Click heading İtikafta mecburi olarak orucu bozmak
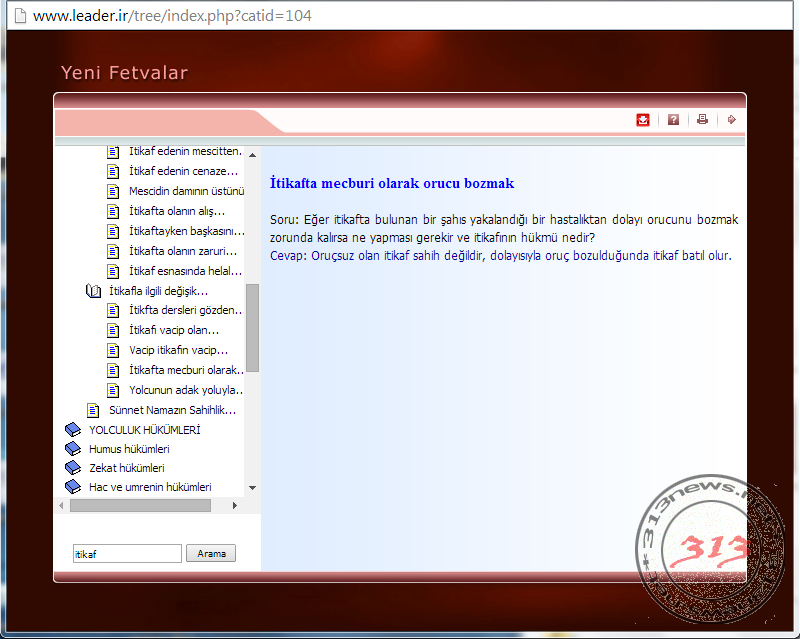 click(x=392, y=183)
